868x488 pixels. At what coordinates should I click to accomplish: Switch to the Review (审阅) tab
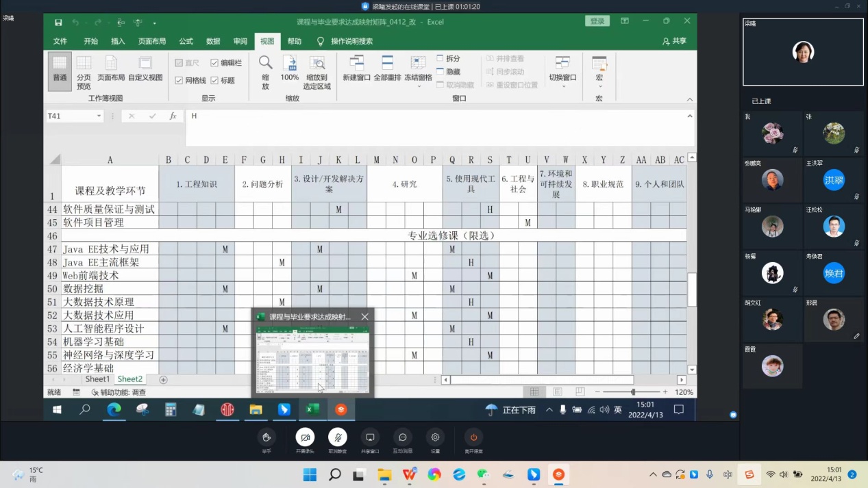[240, 42]
